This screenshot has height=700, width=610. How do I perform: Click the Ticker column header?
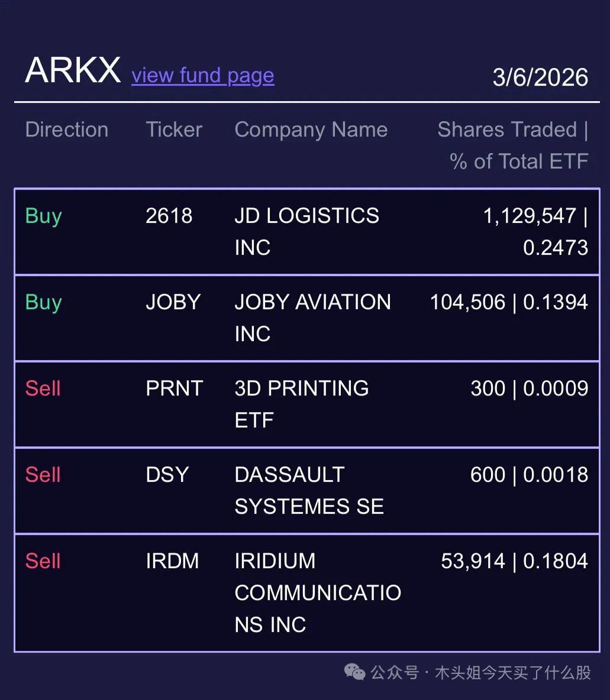[x=174, y=129]
